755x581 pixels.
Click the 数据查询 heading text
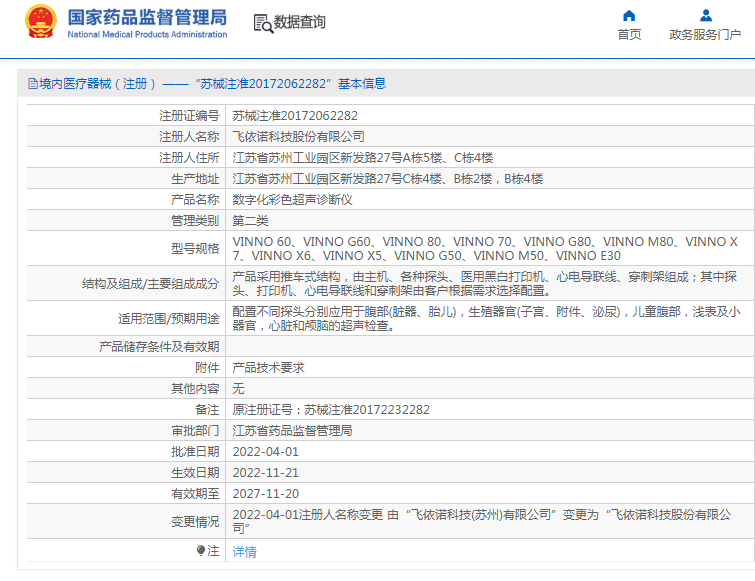[299, 22]
